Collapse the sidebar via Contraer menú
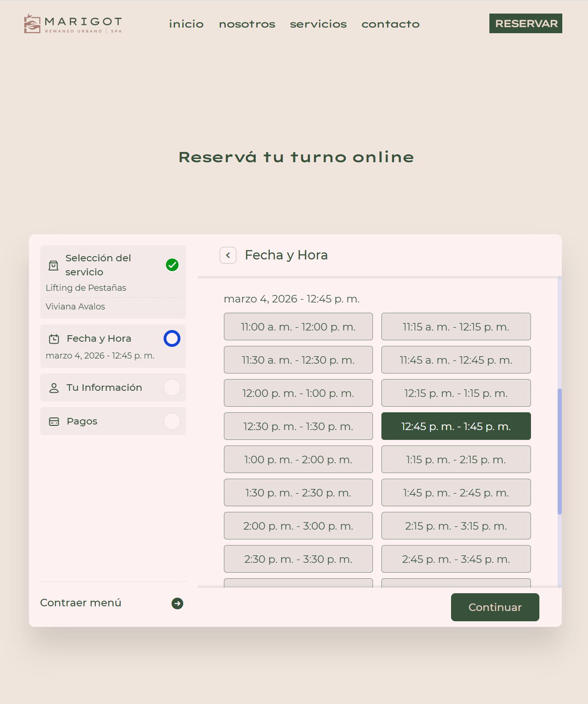Viewport: 588px width, 704px height. 81,603
